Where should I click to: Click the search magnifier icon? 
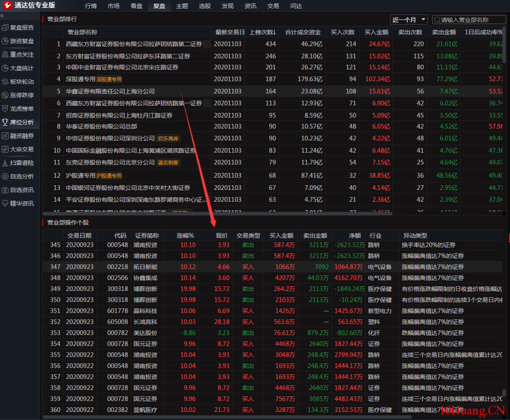(x=437, y=20)
